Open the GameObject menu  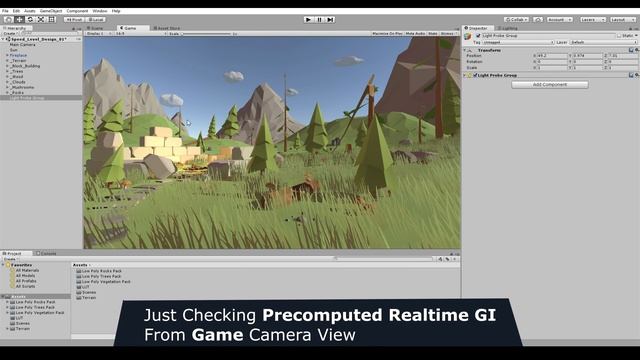(51, 11)
